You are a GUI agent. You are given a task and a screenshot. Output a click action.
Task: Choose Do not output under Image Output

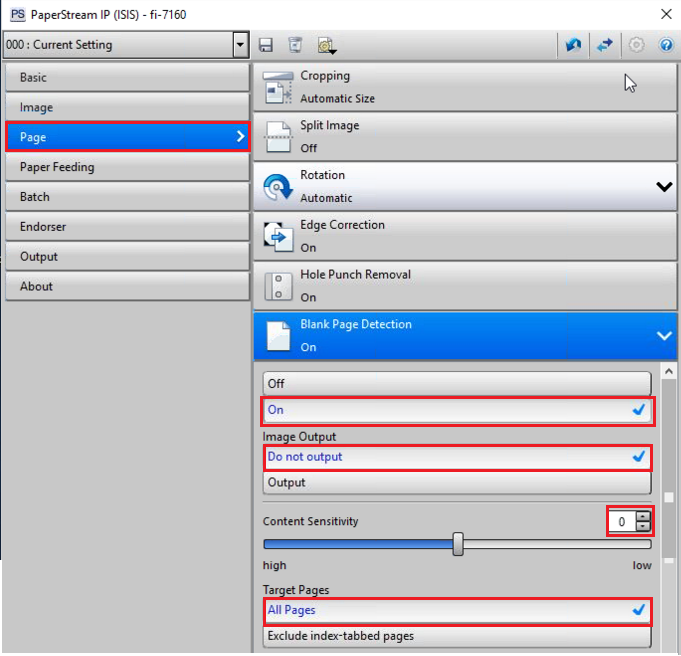click(x=457, y=457)
